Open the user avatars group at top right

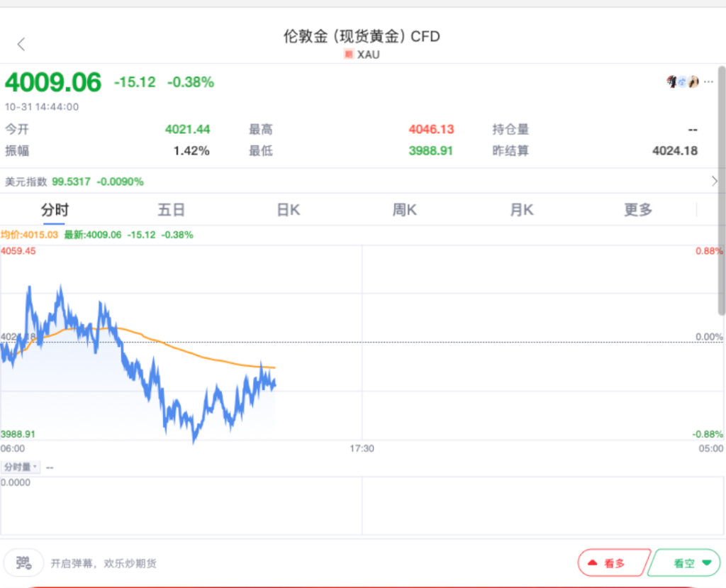[683, 82]
